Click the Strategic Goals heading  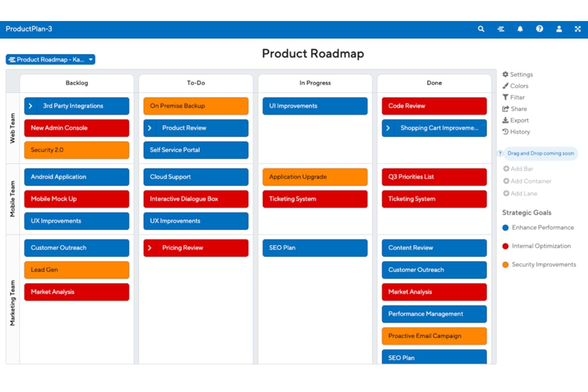pyautogui.click(x=526, y=212)
